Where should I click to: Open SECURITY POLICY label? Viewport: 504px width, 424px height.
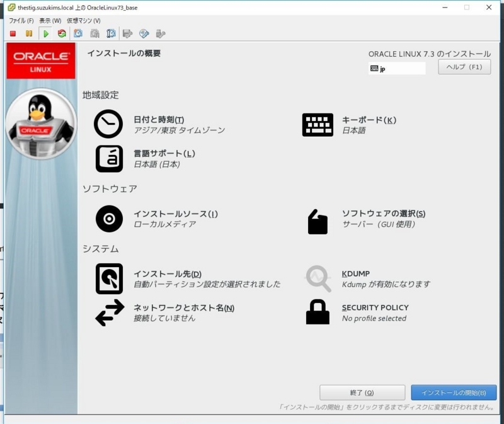coord(375,307)
